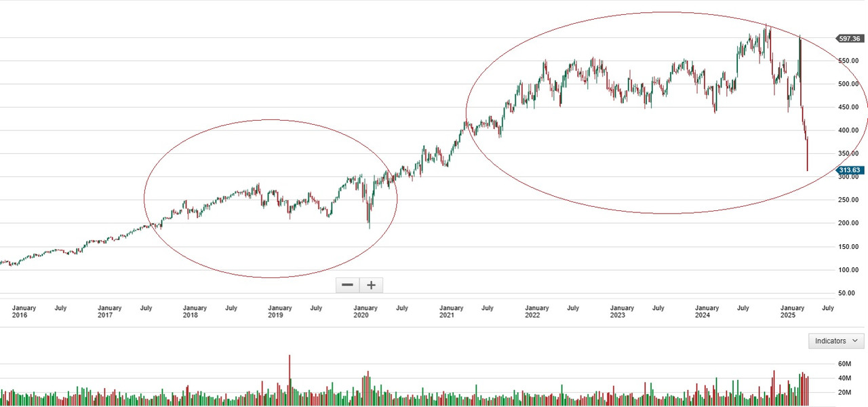Click the 100.00 price axis label

(x=849, y=270)
